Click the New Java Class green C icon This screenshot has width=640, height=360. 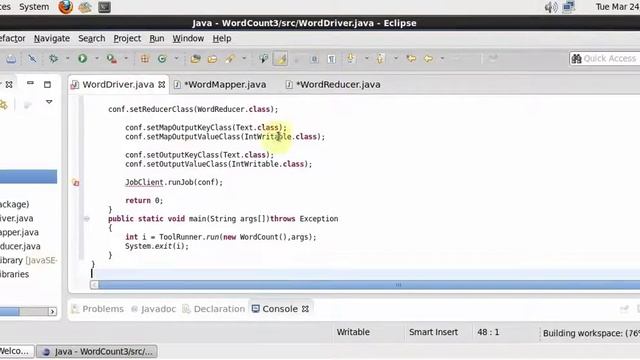tap(162, 59)
